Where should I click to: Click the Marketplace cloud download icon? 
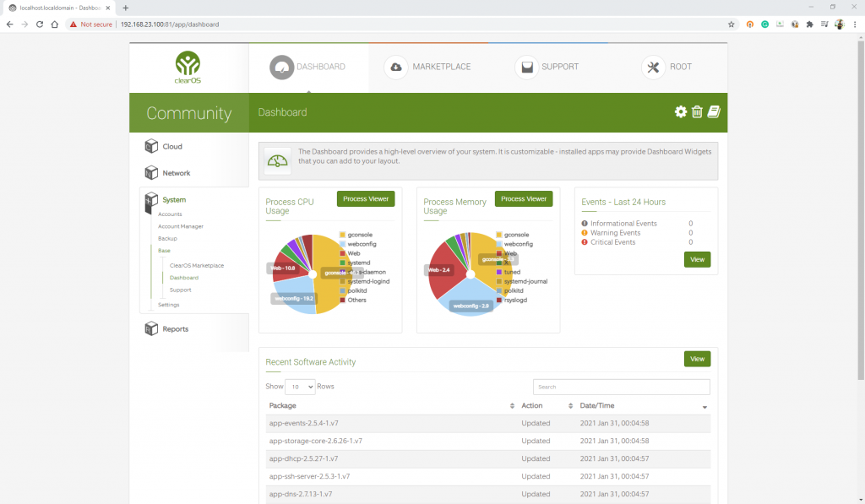pyautogui.click(x=396, y=68)
